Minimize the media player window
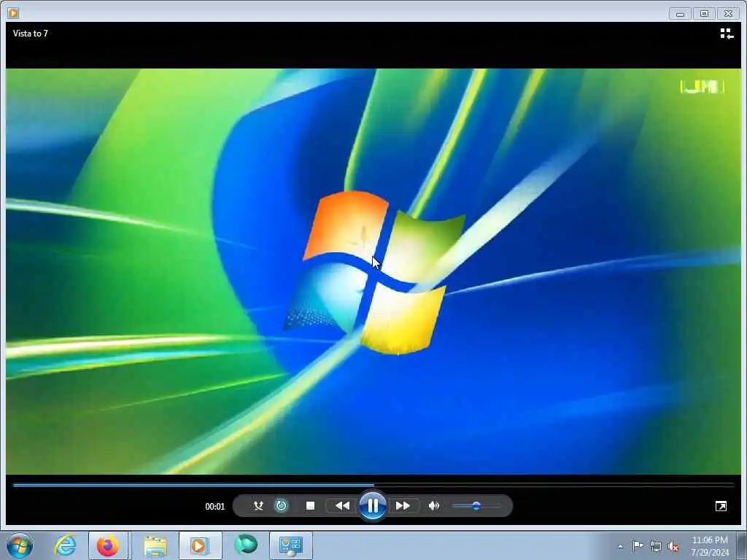 680,14
